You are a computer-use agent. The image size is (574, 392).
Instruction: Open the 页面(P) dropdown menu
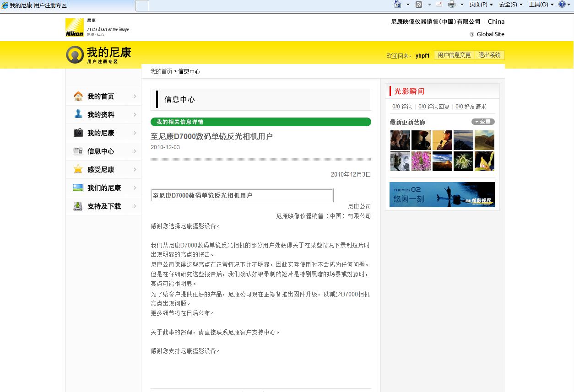tap(481, 5)
